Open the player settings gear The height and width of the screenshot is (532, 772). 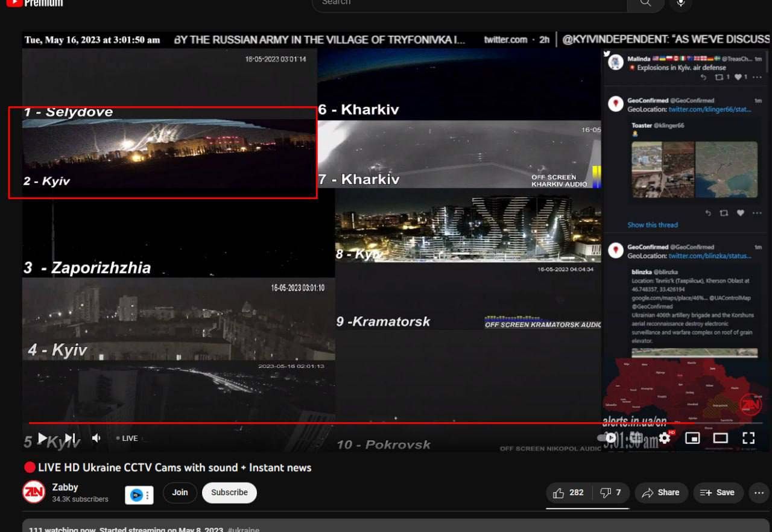coord(665,438)
